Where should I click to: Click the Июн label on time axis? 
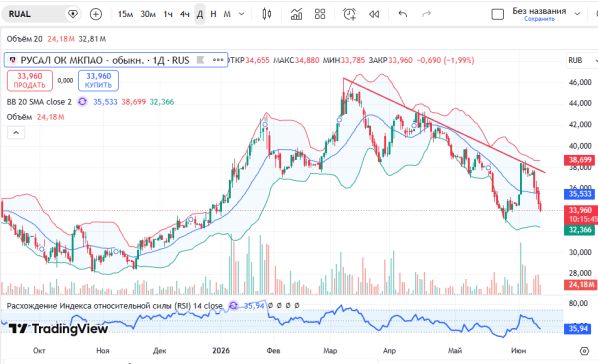click(x=518, y=351)
